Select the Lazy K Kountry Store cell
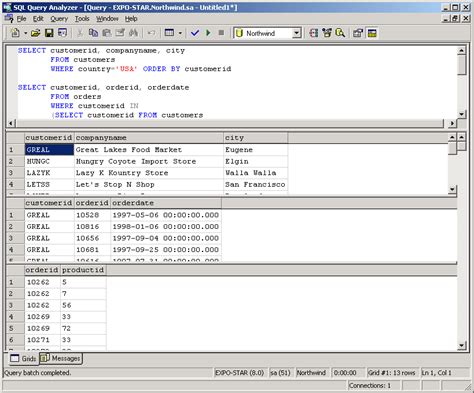The width and height of the screenshot is (474, 393). click(149, 173)
